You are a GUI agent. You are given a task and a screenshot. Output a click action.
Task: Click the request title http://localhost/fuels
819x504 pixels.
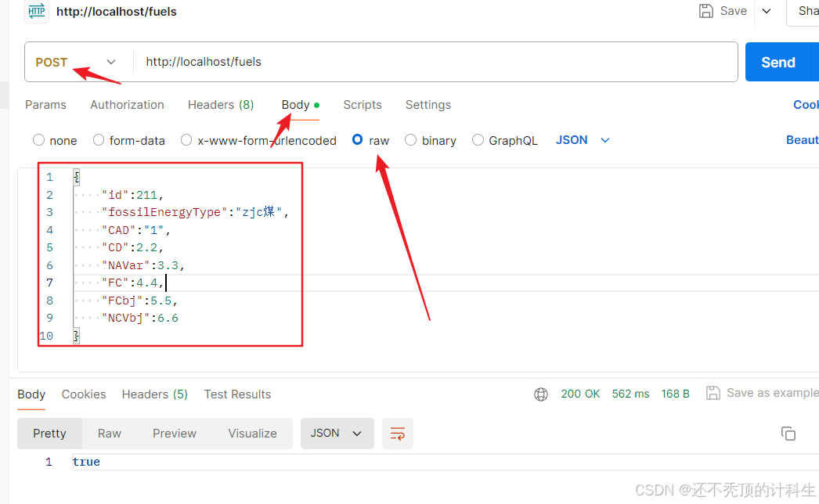click(117, 12)
